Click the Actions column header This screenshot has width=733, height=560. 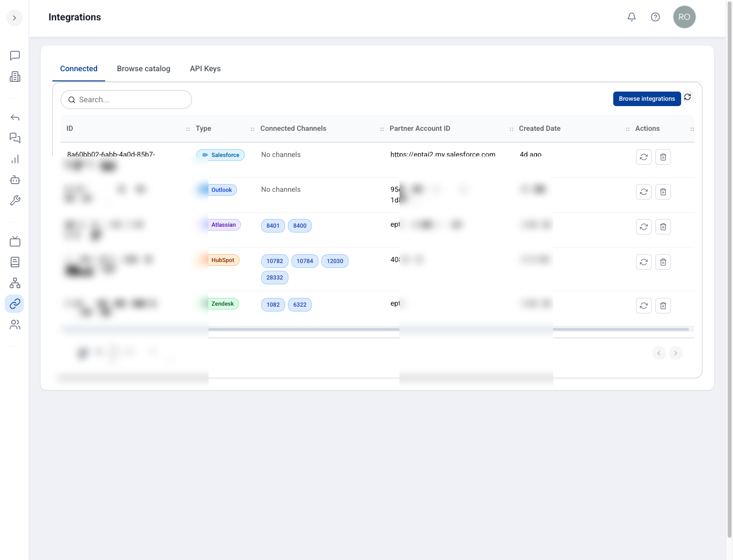[x=647, y=128]
